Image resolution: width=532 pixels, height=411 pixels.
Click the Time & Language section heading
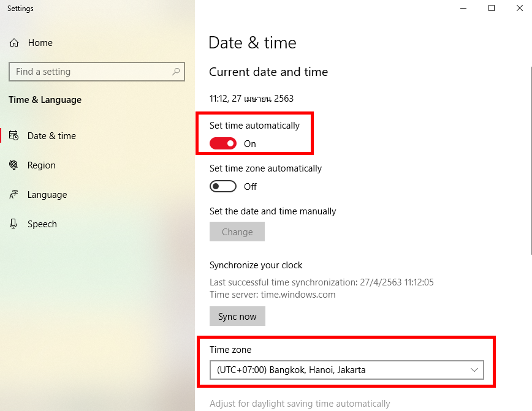coord(45,100)
